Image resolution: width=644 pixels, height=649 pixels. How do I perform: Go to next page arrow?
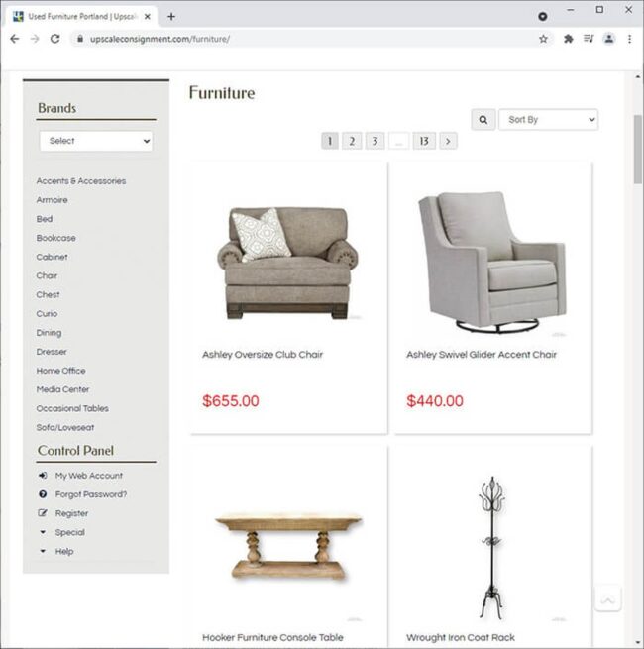click(448, 141)
